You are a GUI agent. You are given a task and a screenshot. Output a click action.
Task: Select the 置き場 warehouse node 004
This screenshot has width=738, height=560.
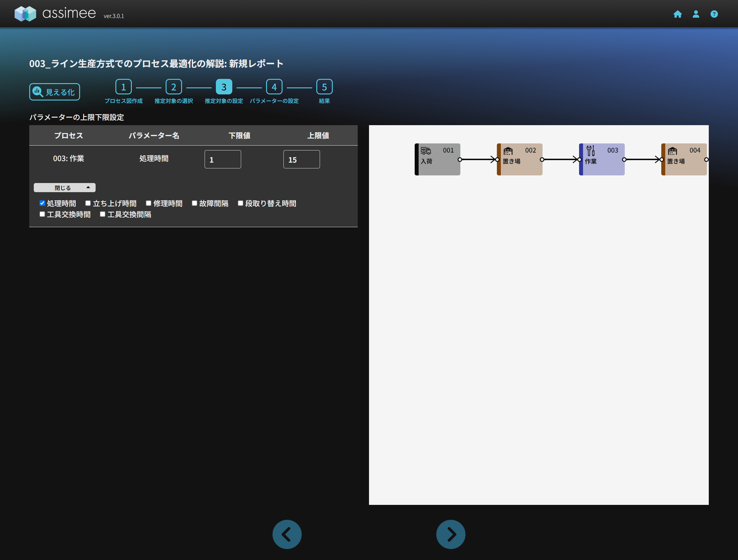tap(684, 159)
